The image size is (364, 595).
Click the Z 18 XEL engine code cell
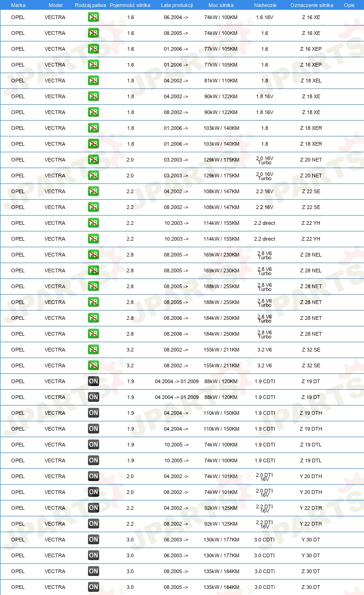(x=311, y=81)
